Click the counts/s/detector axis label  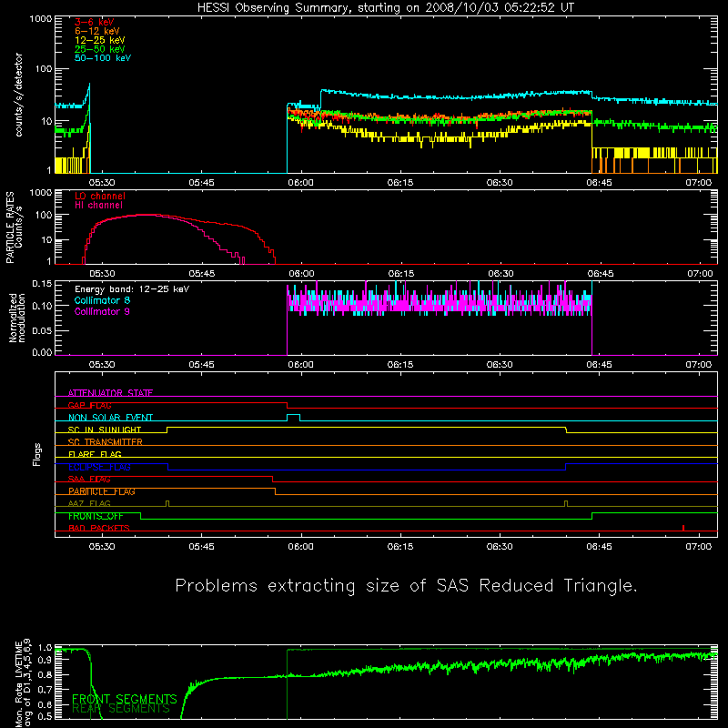coord(18,95)
